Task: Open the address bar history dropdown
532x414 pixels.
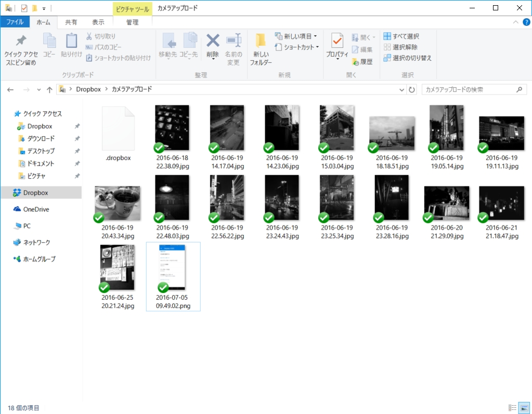Action: pos(401,89)
